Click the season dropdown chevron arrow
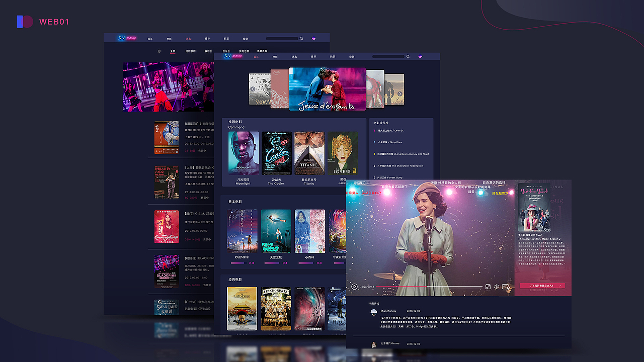 click(x=560, y=286)
